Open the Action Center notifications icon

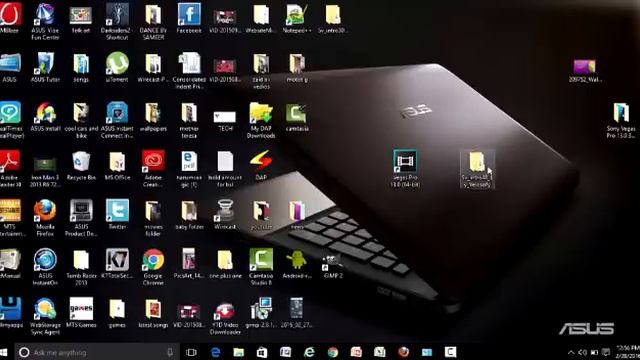tap(607, 352)
